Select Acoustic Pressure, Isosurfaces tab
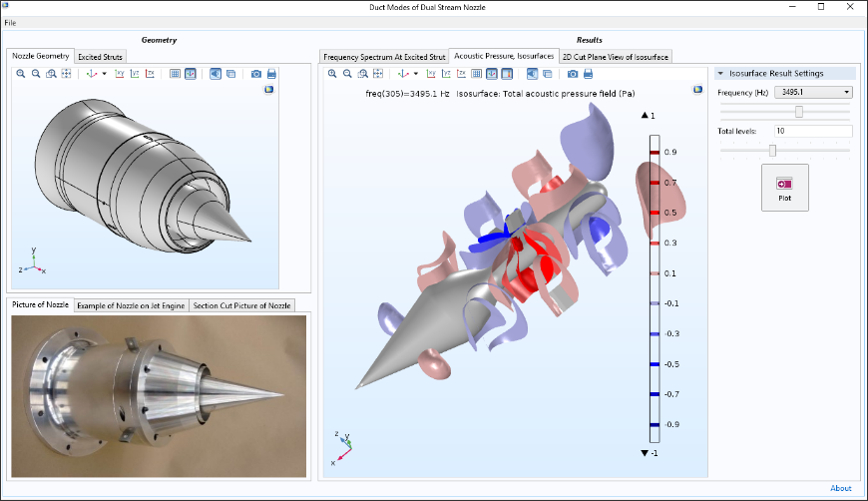 [x=504, y=56]
